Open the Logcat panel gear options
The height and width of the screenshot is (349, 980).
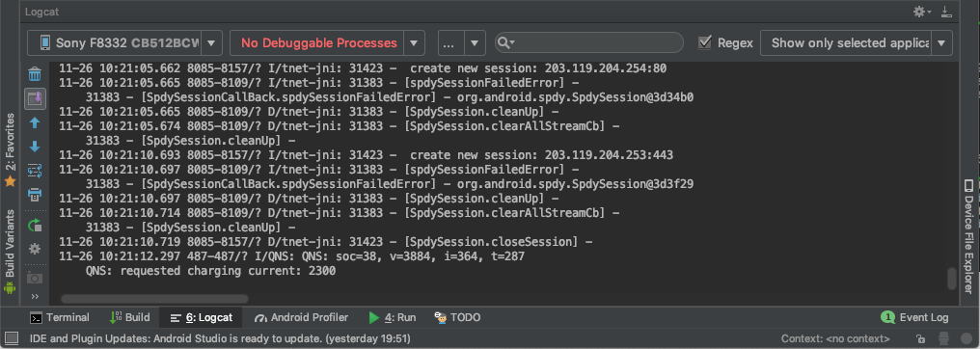coord(922,12)
